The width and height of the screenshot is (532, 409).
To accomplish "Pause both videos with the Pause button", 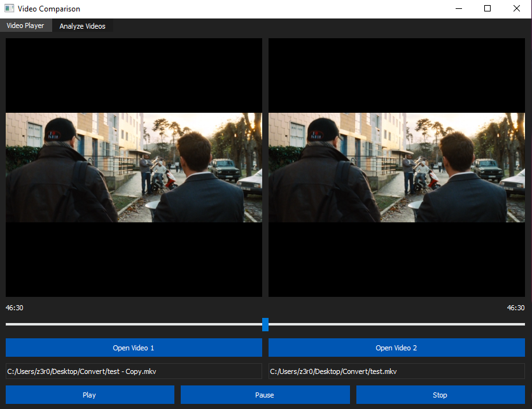I will pos(265,395).
